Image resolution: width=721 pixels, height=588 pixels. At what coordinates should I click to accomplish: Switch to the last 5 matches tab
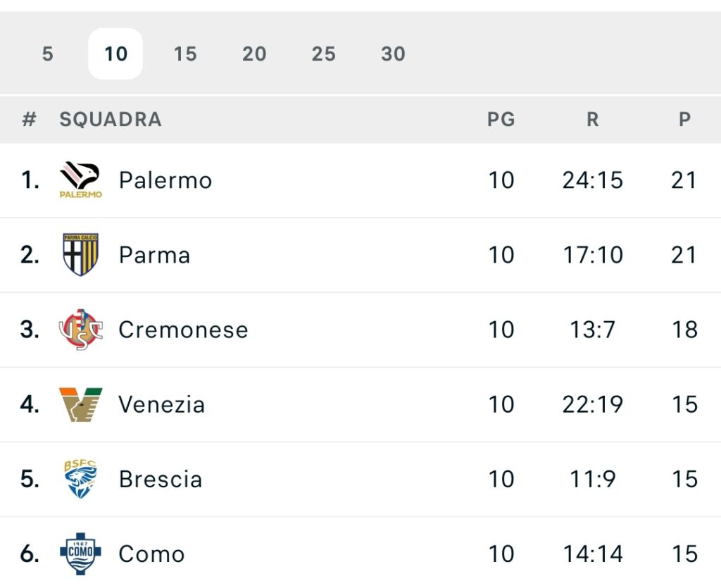(x=48, y=54)
